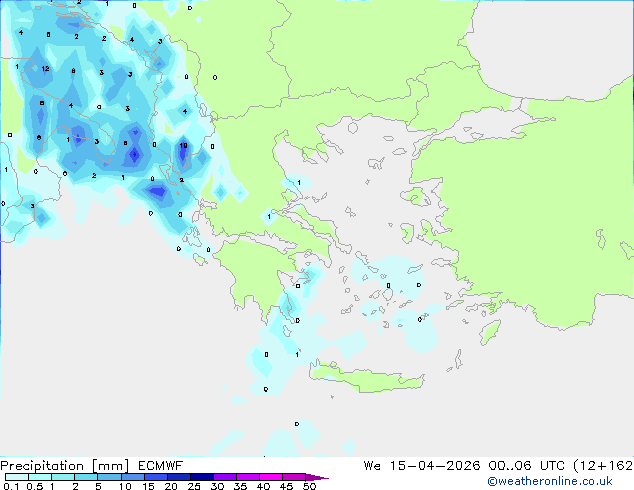Click the legend label '25'
634x490 pixels.
click(194, 486)
